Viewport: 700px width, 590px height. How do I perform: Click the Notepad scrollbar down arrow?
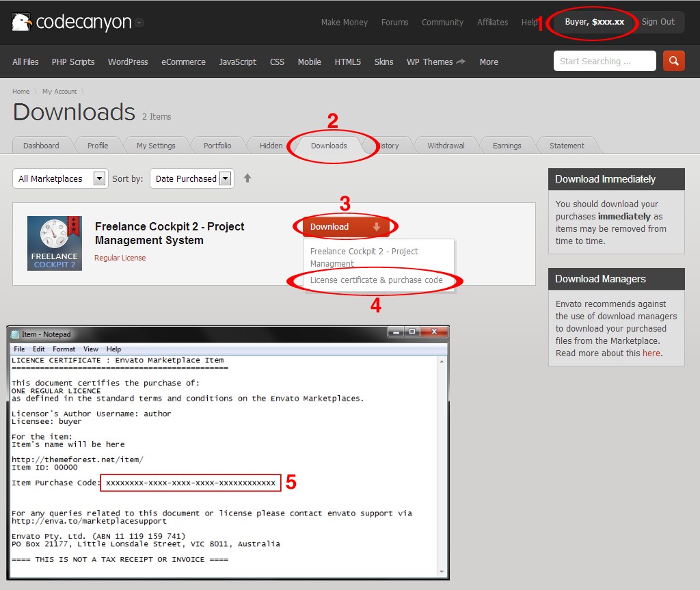click(442, 571)
